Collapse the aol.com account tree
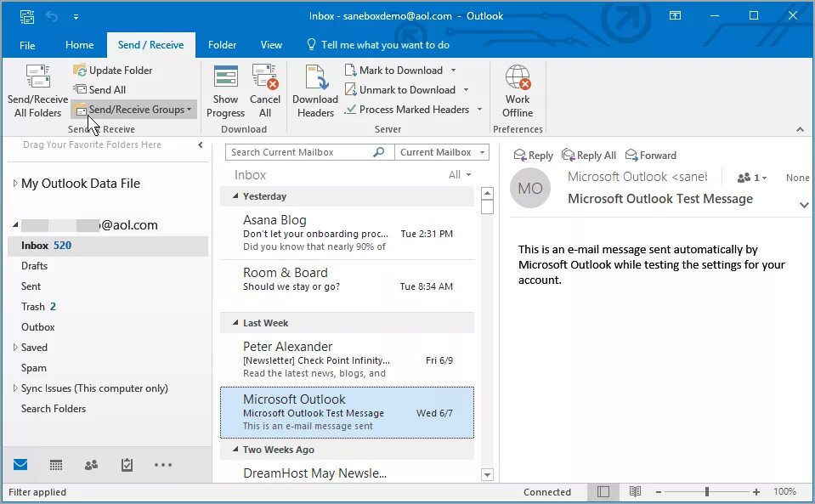Screen dimensions: 815x504 point(15,225)
